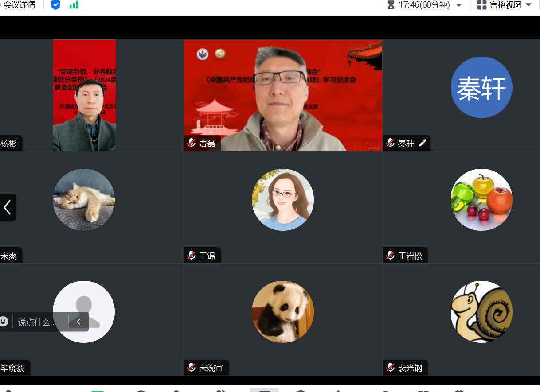Open the 宫格视图 dropdown arrow
540x392 pixels.
tap(528, 5)
